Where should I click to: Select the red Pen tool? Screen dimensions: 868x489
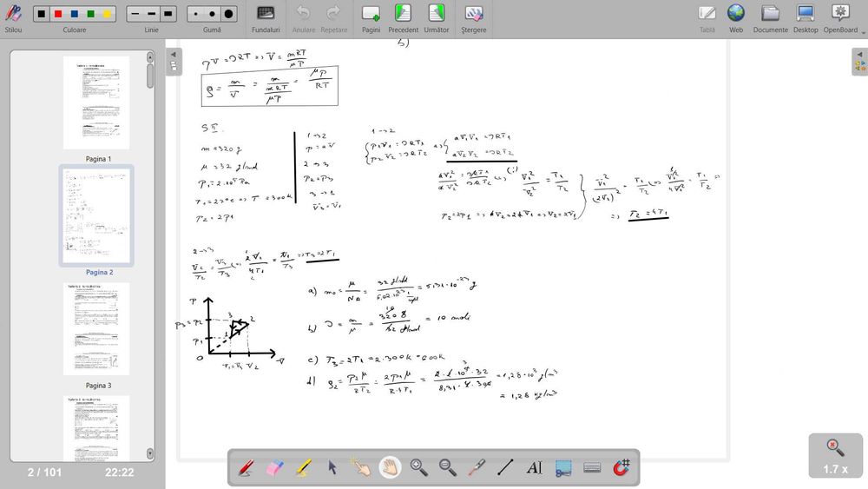(246, 468)
